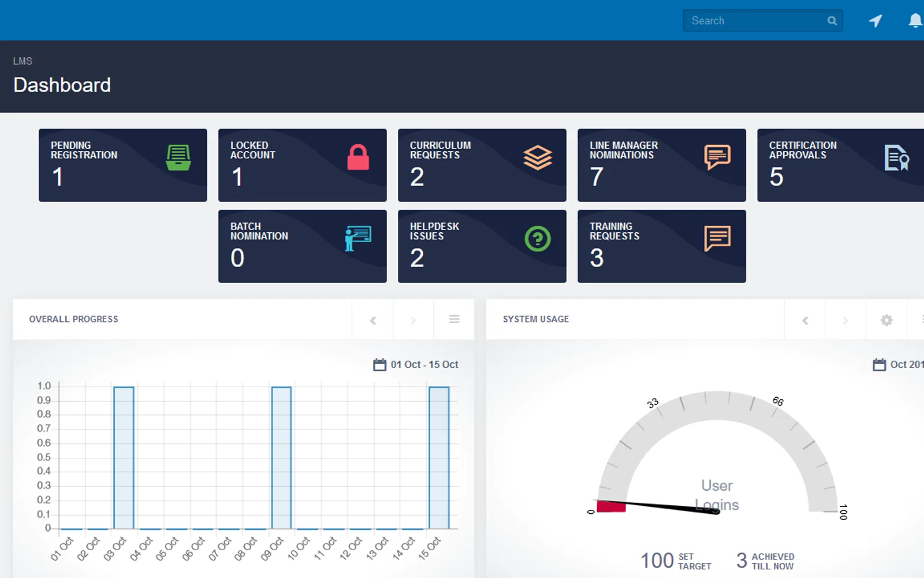Viewport: 924px width, 578px height.
Task: Open the Helpdesk Issues card
Action: tap(482, 246)
